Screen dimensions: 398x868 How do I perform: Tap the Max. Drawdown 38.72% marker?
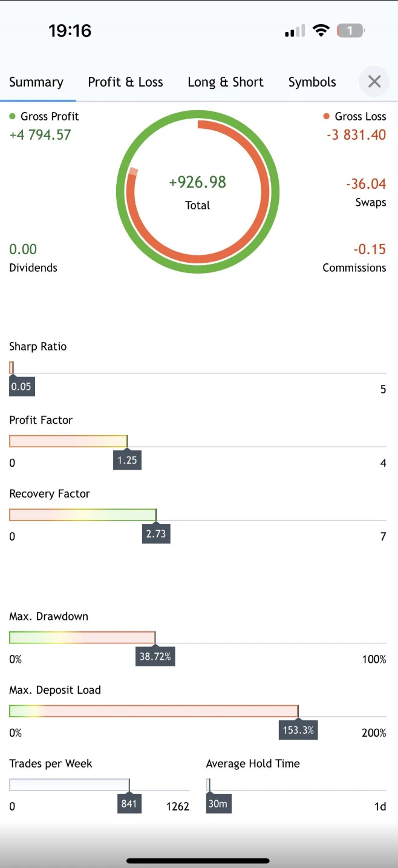click(x=155, y=656)
